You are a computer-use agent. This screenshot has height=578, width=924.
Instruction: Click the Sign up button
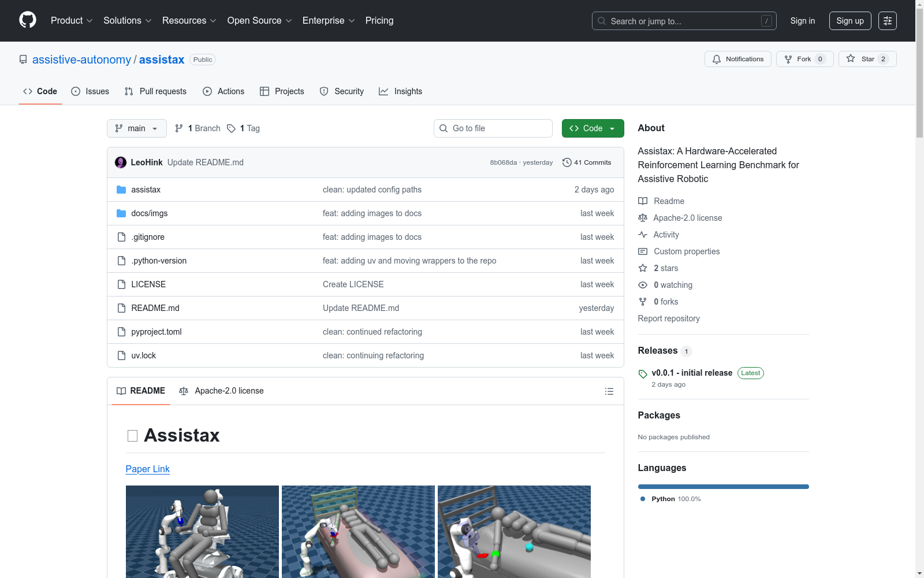(850, 21)
